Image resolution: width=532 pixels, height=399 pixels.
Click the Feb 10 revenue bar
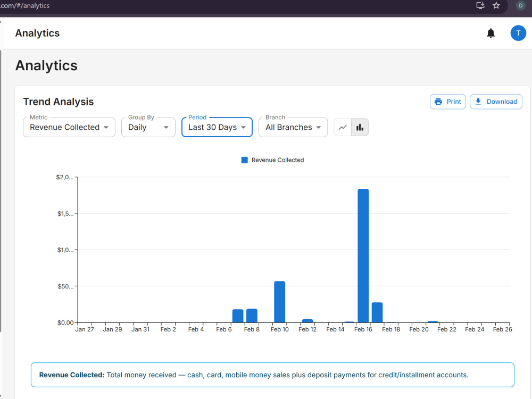tap(280, 302)
